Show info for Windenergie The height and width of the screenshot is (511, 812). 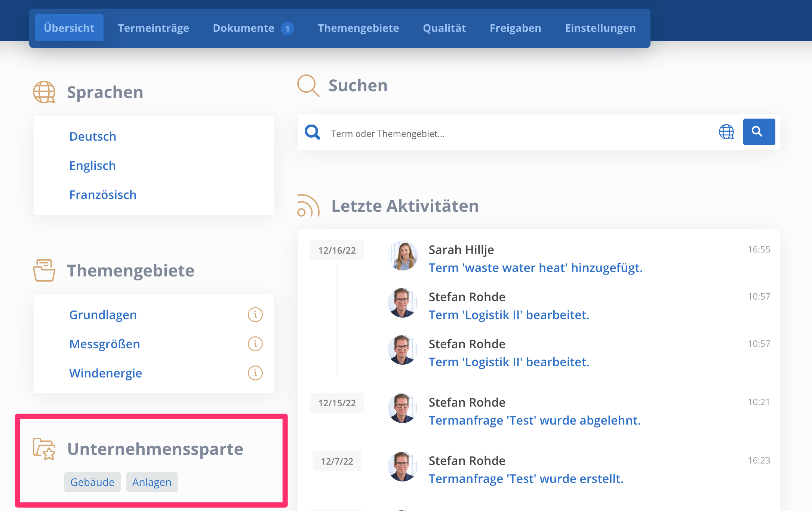tap(255, 373)
